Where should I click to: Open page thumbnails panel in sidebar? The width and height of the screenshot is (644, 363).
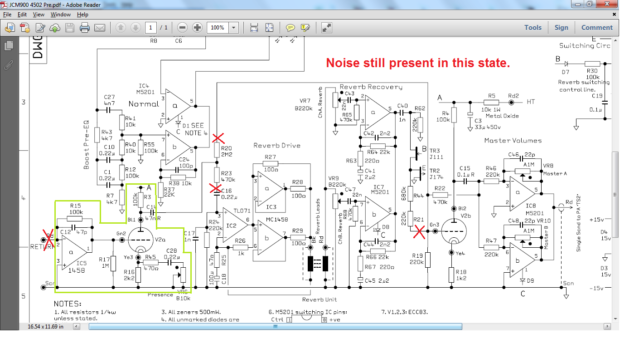(x=8, y=46)
